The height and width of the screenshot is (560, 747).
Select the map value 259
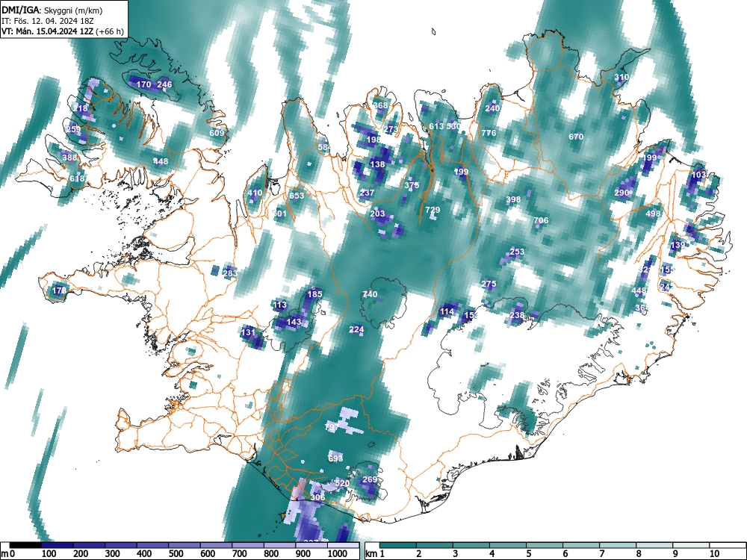73,129
